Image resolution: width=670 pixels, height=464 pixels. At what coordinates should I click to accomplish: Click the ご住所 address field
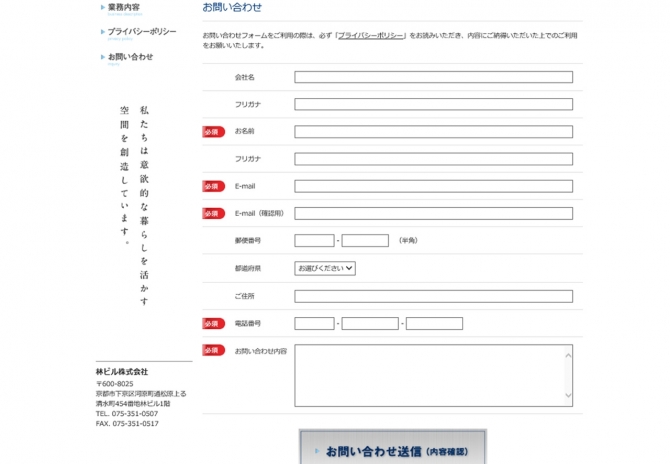click(x=433, y=296)
